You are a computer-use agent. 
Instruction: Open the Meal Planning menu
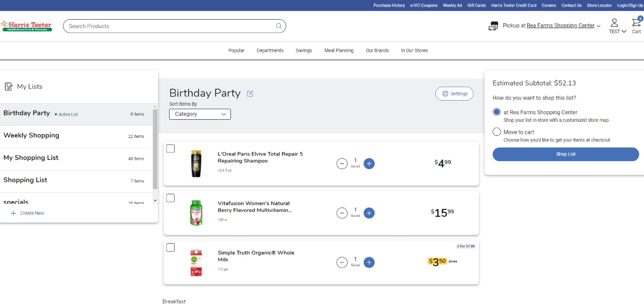coord(339,50)
